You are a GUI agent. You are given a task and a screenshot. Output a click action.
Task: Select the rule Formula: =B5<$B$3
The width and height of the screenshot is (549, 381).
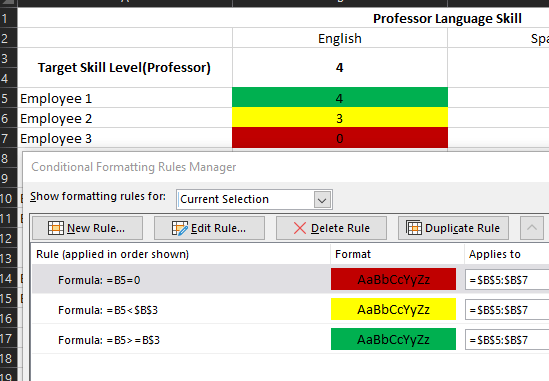[x=181, y=310]
